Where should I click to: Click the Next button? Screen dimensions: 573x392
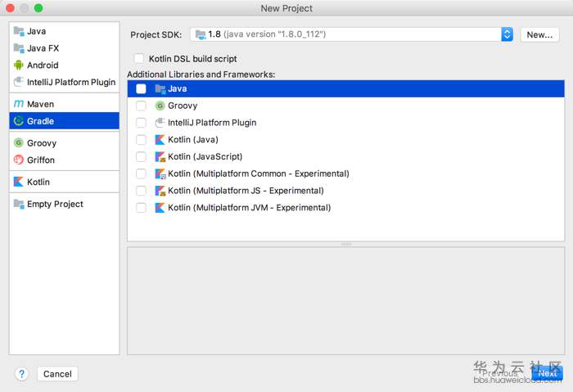pos(547,374)
